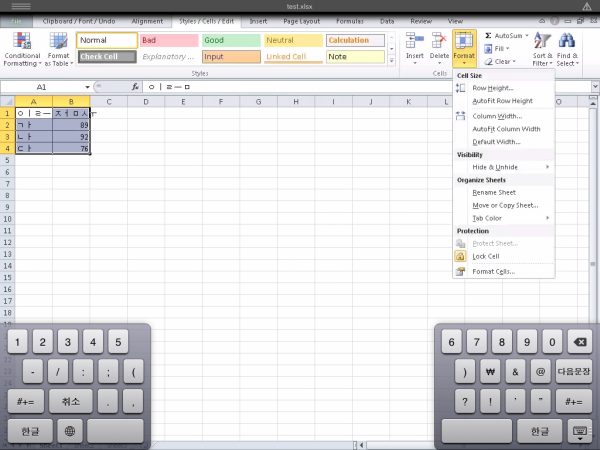Apply the Normal cell style
This screenshot has width=600, height=450.
(x=107, y=40)
